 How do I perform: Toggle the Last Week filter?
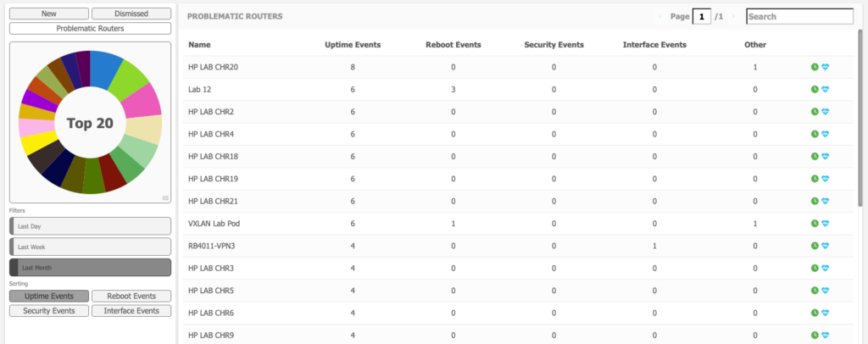tap(91, 247)
